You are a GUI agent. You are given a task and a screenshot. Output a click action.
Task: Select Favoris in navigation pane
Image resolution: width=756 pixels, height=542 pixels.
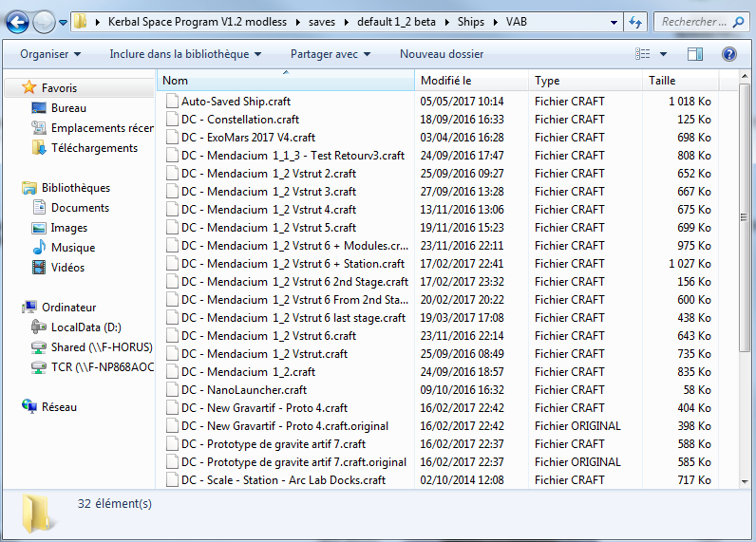click(59, 87)
